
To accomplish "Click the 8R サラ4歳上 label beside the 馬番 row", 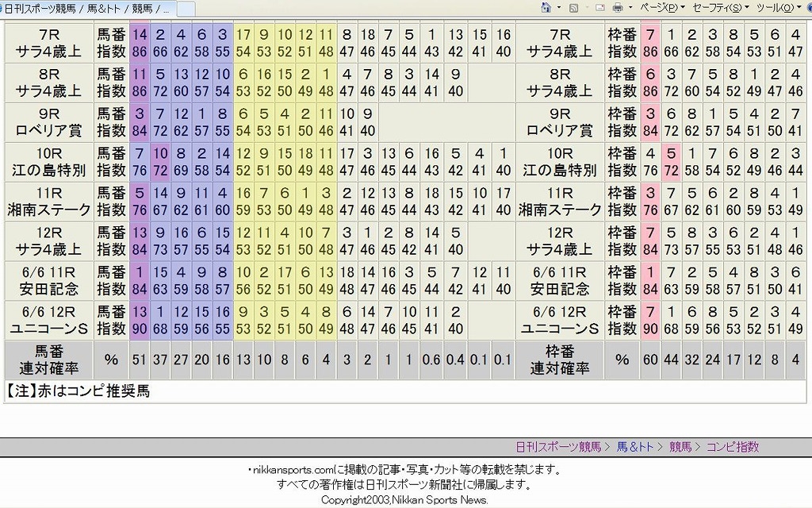I will pos(48,83).
